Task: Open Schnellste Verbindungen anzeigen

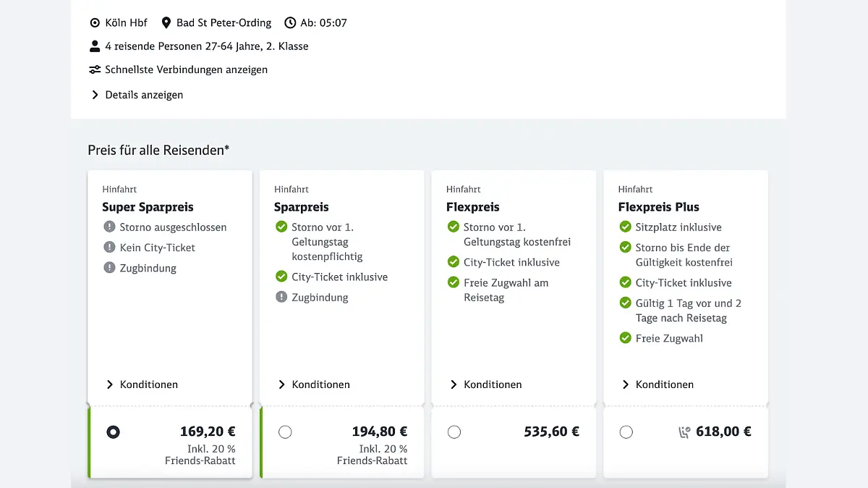Action: coord(186,70)
